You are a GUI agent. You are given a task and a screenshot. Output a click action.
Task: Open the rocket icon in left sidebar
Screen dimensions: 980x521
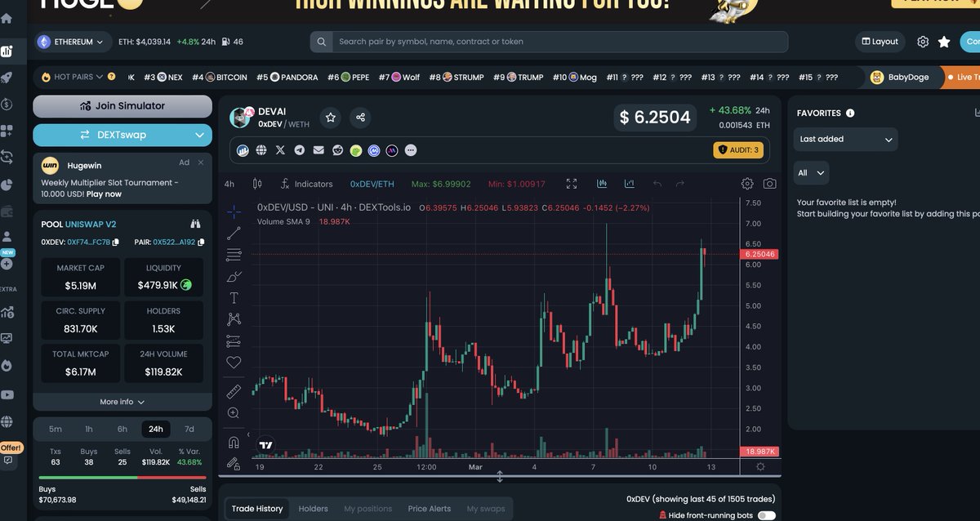(7, 78)
